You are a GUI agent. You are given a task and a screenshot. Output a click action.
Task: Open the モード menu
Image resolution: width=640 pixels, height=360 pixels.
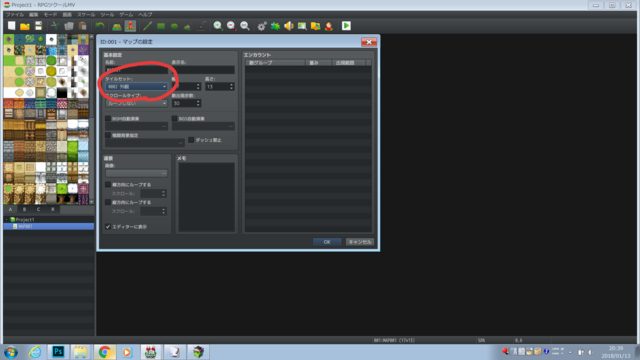(x=50, y=15)
